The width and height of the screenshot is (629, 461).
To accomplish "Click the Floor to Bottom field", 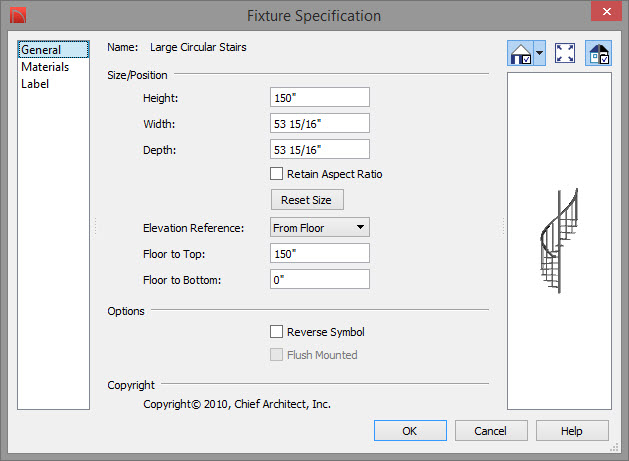I will [320, 279].
